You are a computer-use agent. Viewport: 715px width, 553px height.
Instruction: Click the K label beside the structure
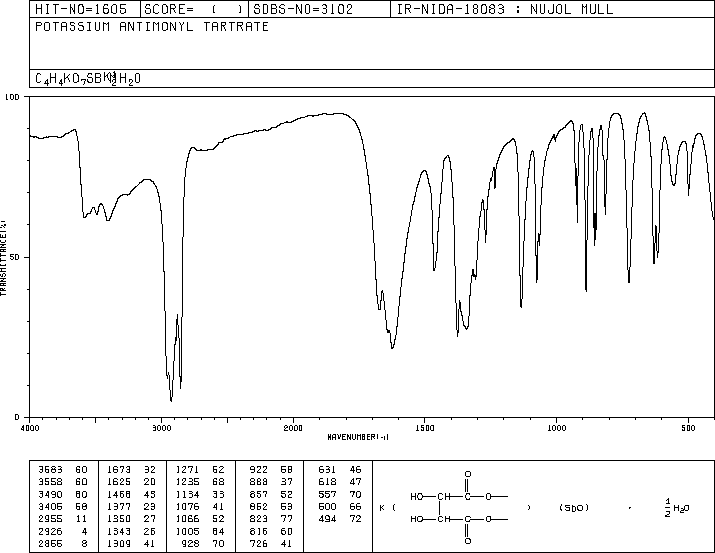[382, 507]
